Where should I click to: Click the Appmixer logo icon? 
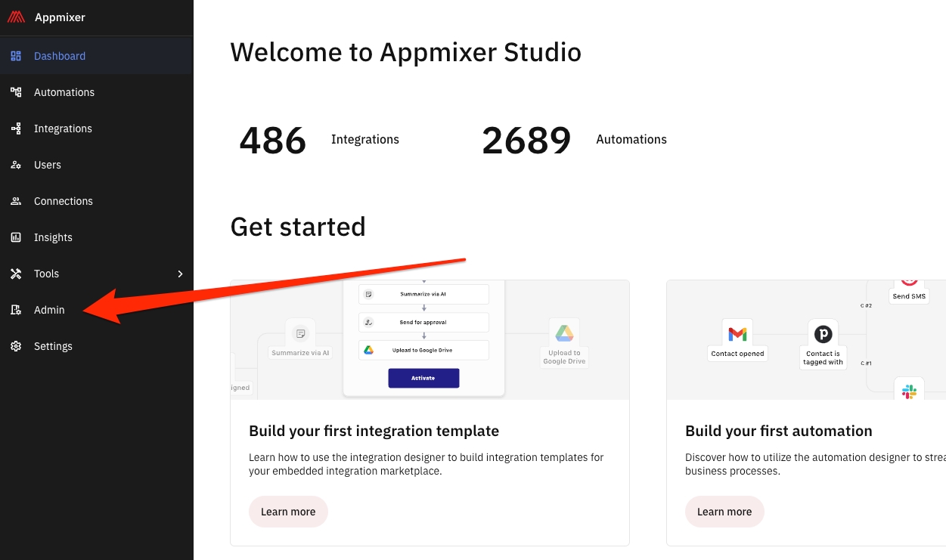[x=16, y=17]
